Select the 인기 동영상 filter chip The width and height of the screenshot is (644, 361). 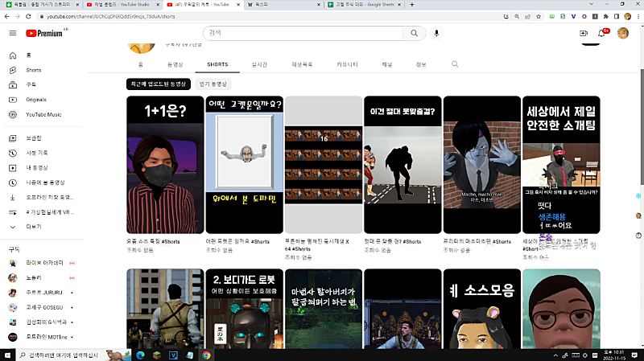coord(213,84)
